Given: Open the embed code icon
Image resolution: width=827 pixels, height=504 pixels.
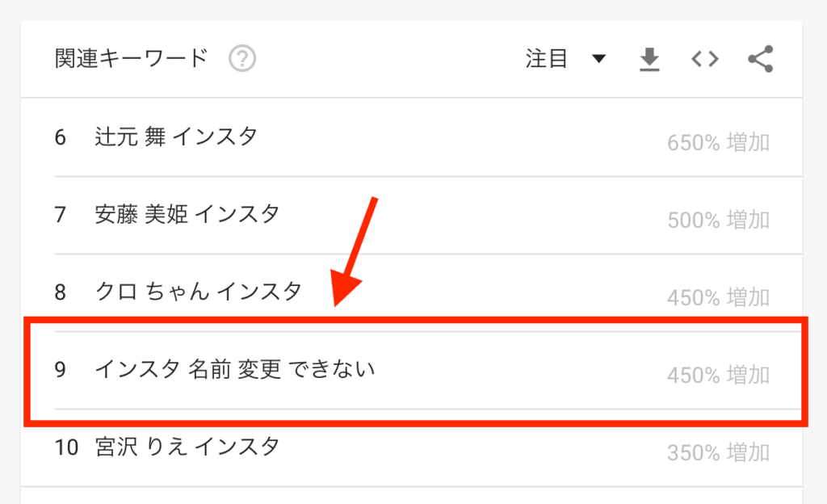Looking at the screenshot, I should pos(704,58).
